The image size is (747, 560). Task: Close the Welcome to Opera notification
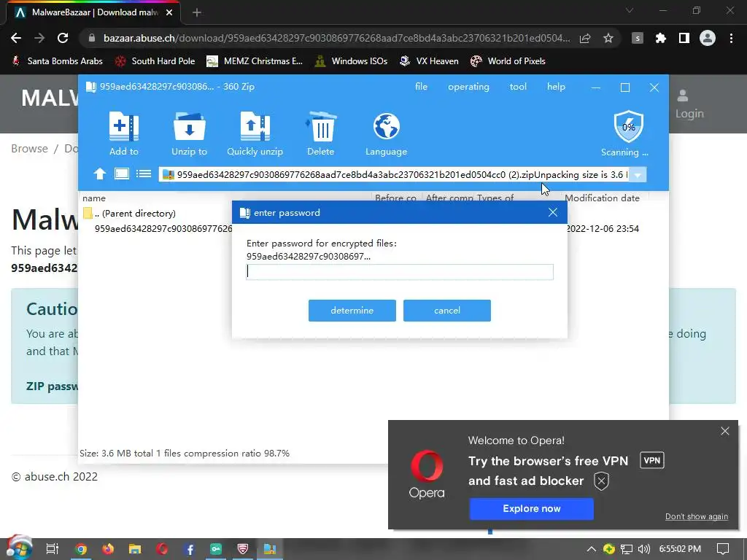pyautogui.click(x=724, y=431)
